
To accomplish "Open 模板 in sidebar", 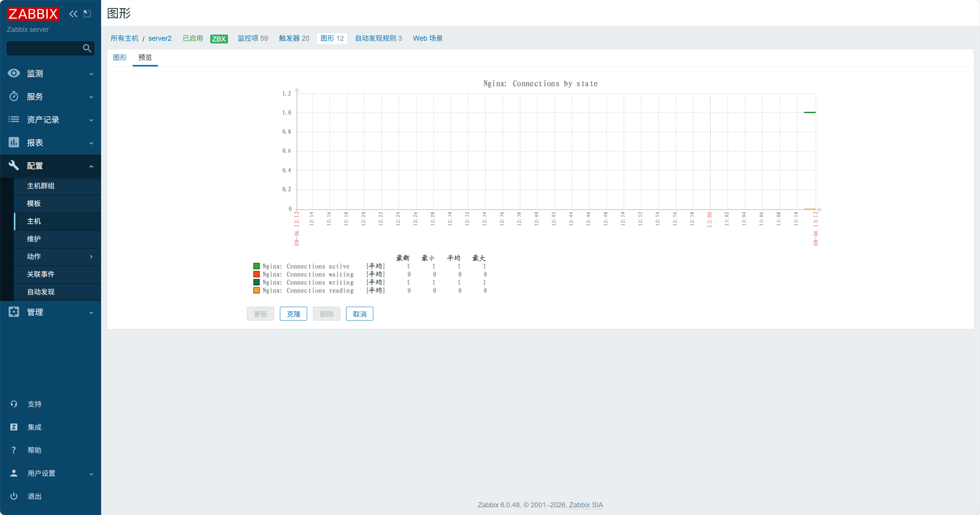I will click(58, 204).
